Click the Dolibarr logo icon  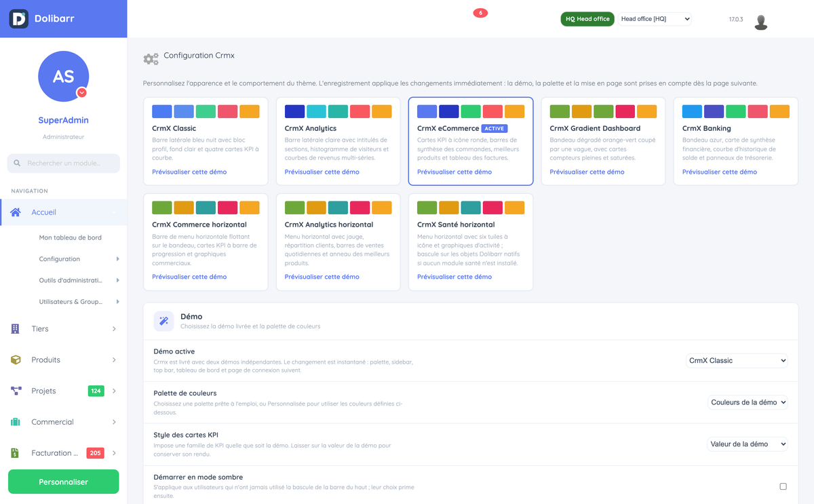18,18
